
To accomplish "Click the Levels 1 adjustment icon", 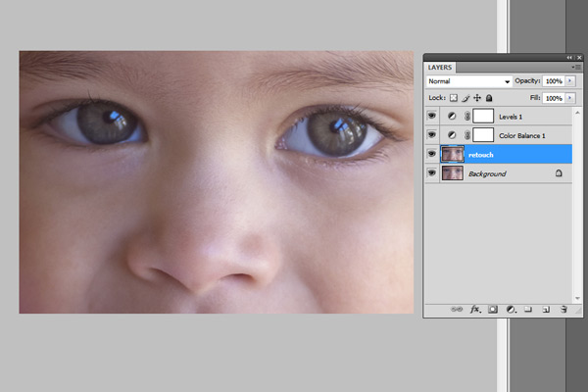I will click(452, 117).
